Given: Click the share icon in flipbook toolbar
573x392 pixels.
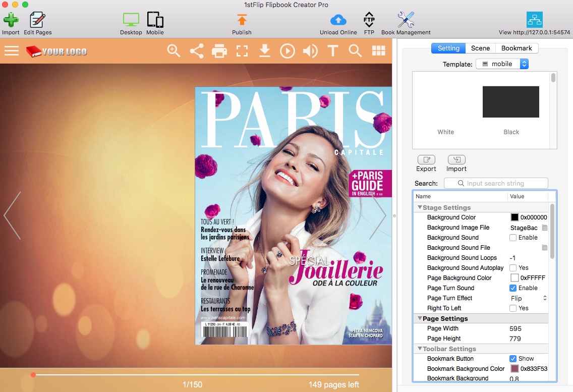Looking at the screenshot, I should click(197, 51).
